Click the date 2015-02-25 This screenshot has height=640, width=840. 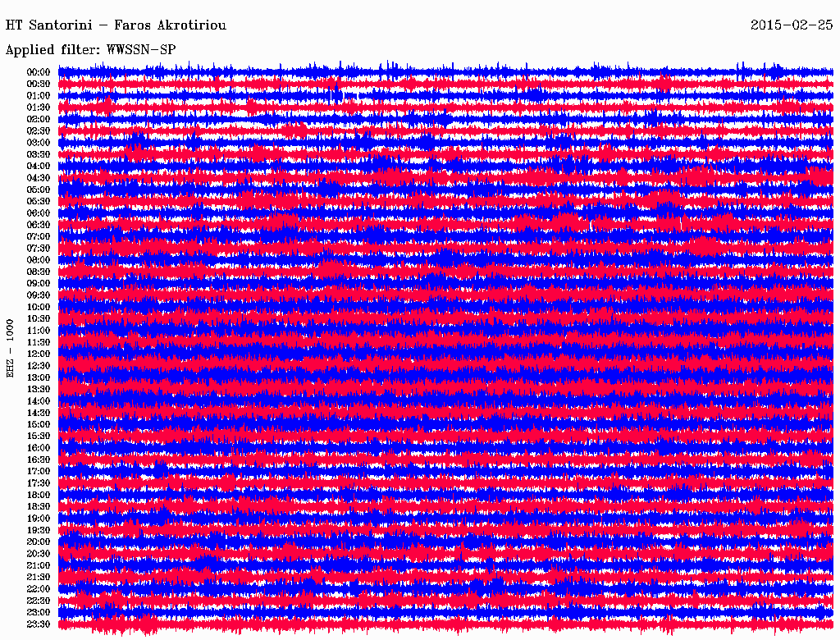[x=792, y=25]
